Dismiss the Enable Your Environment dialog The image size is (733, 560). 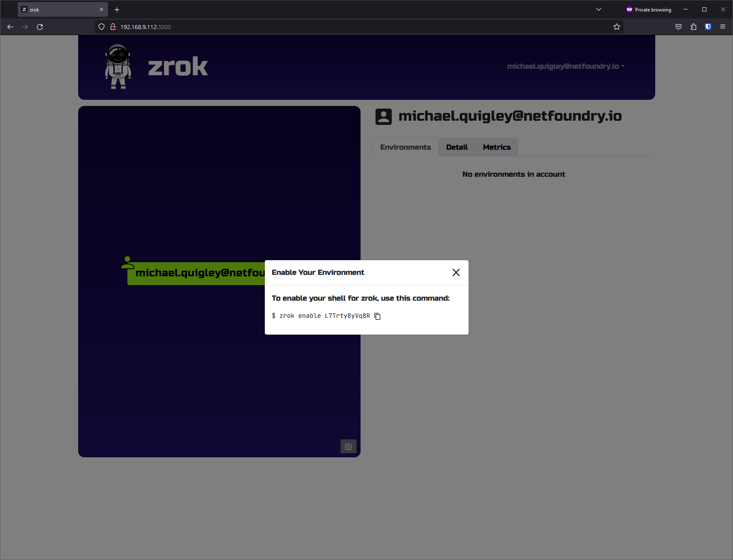[456, 272]
